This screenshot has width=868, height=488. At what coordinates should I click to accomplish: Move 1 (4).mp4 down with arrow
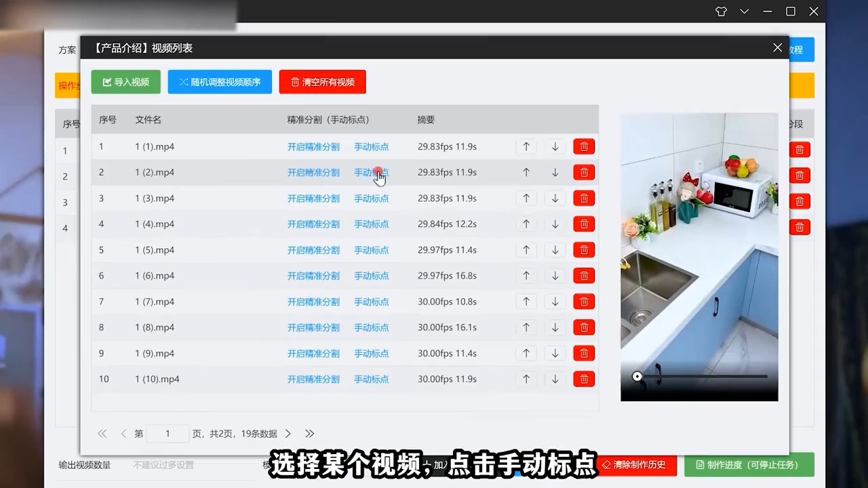(x=555, y=224)
